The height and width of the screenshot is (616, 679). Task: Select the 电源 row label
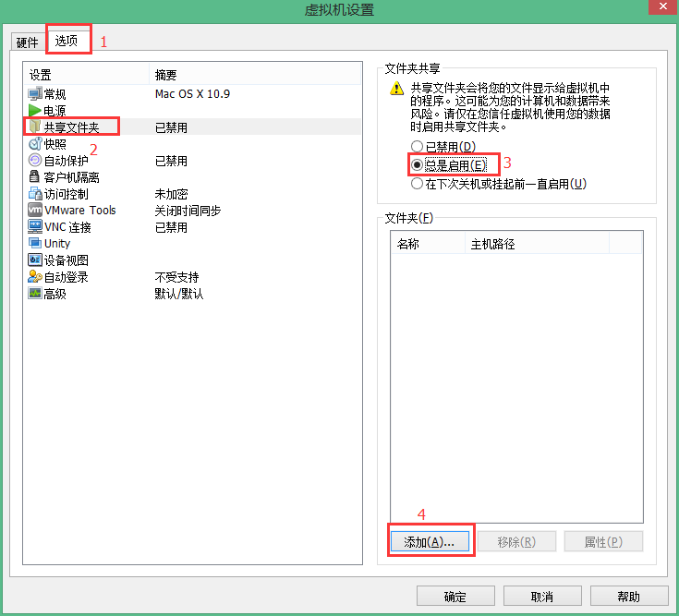55,111
